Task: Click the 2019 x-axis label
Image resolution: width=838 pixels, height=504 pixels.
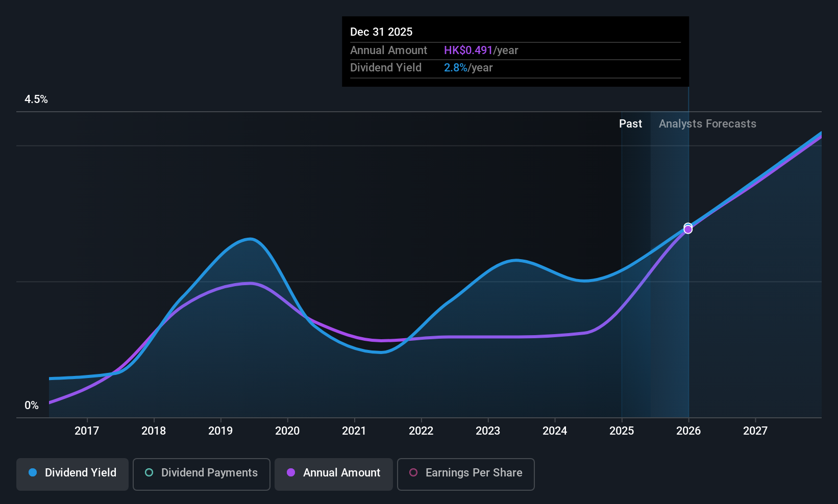Action: click(220, 431)
